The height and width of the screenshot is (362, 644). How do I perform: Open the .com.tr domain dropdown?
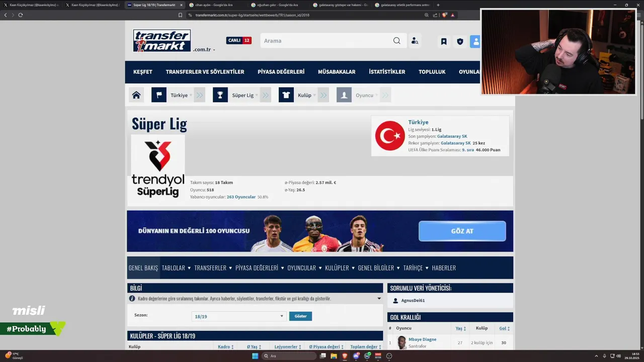coord(204,49)
